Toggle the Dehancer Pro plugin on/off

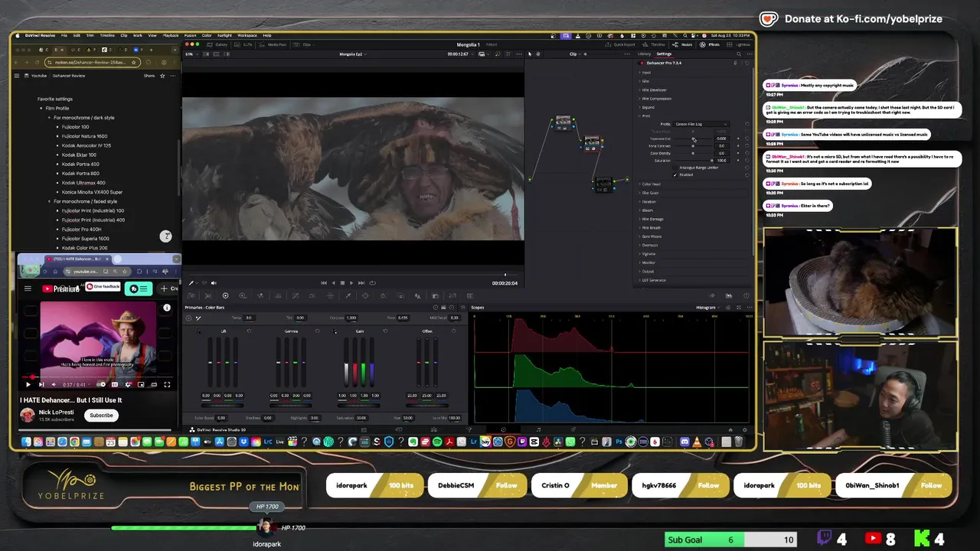642,63
